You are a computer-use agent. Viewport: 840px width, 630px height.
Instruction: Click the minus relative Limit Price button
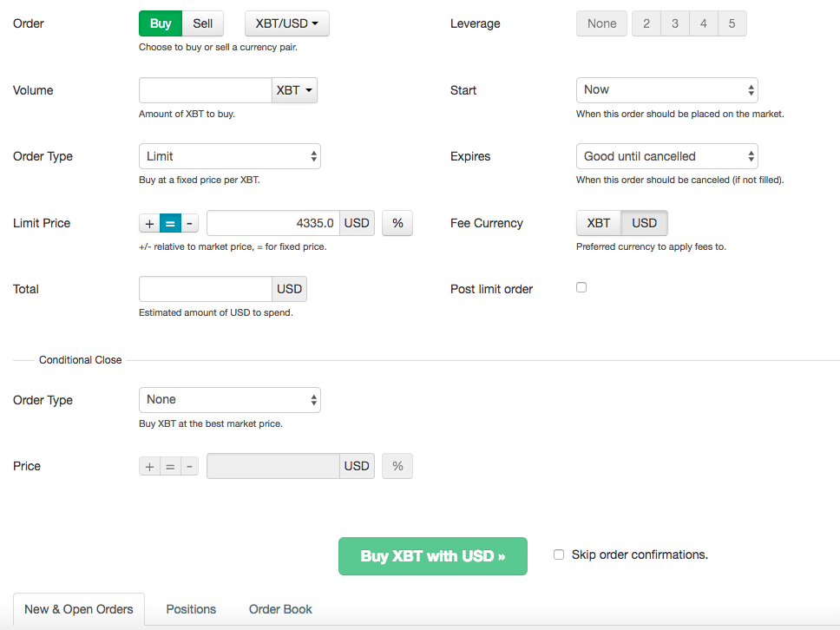tap(190, 224)
